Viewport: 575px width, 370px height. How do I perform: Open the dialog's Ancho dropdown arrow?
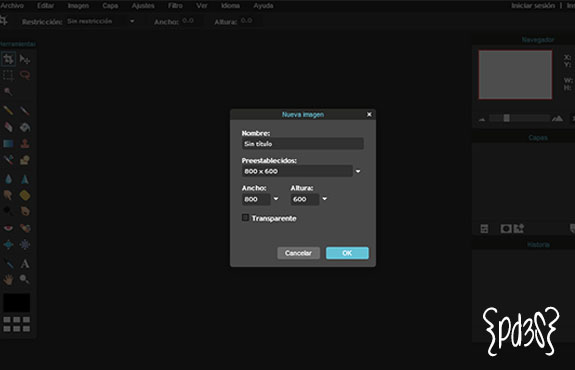276,199
